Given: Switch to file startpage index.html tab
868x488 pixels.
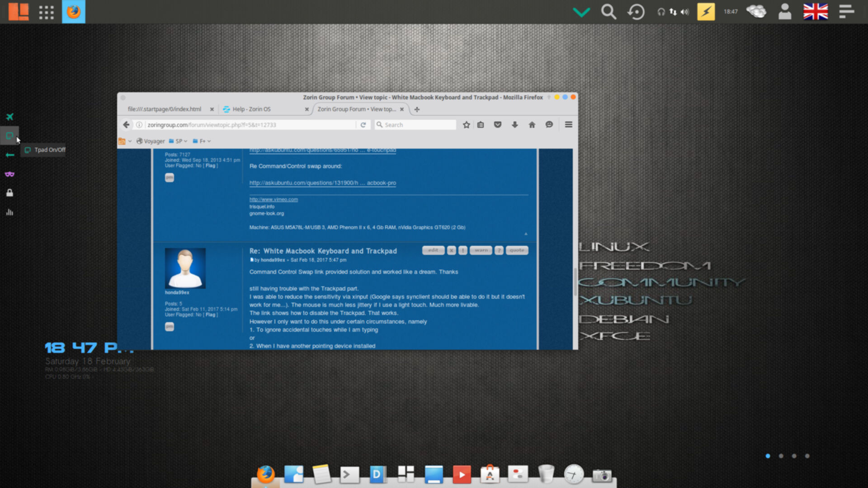Looking at the screenshot, I should [x=165, y=109].
